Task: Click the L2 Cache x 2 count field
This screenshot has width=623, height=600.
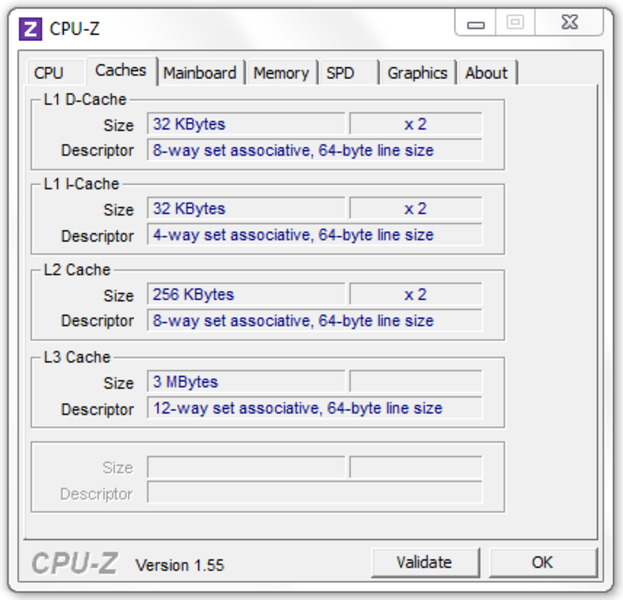Action: click(x=416, y=294)
